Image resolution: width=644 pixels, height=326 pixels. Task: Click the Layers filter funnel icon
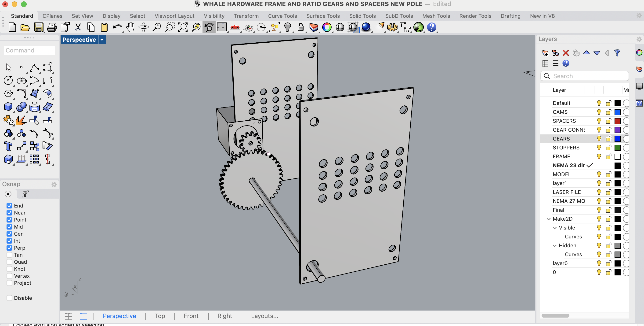[617, 53]
